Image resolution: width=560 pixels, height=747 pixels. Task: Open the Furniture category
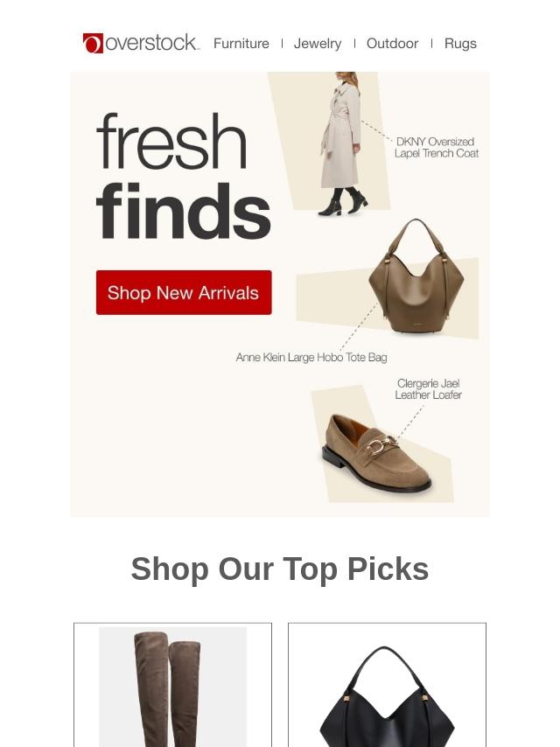241,44
